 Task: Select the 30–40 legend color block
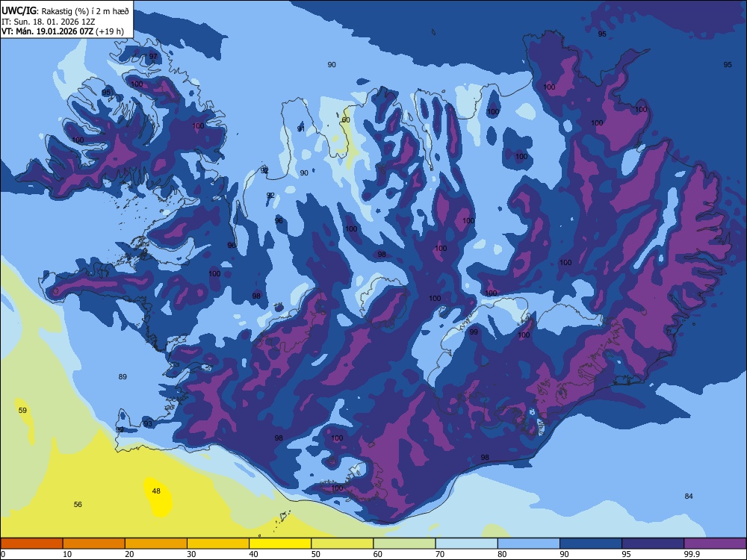(218, 544)
